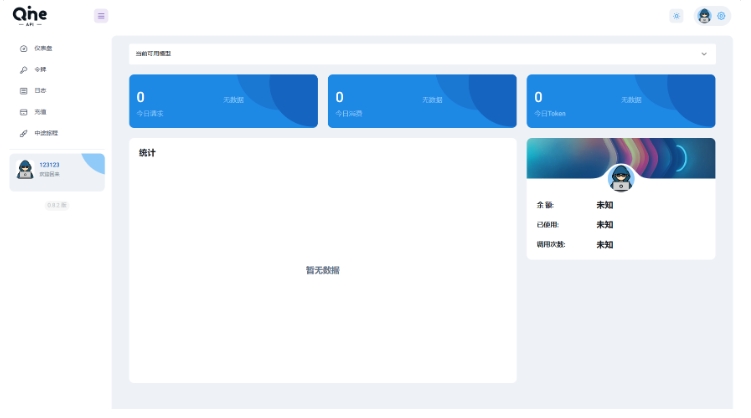Click the 未知 value next to 已使用
This screenshot has height=418, width=751.
click(605, 225)
